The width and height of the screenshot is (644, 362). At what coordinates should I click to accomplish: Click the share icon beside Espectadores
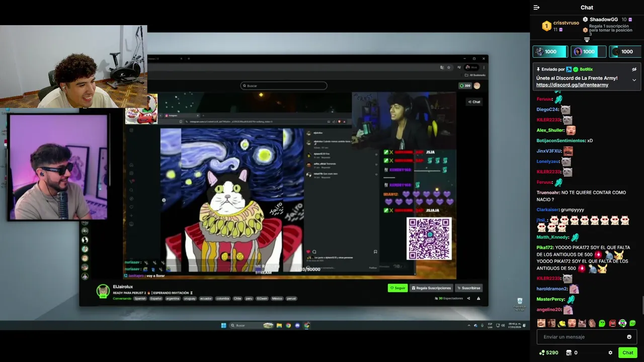click(468, 299)
